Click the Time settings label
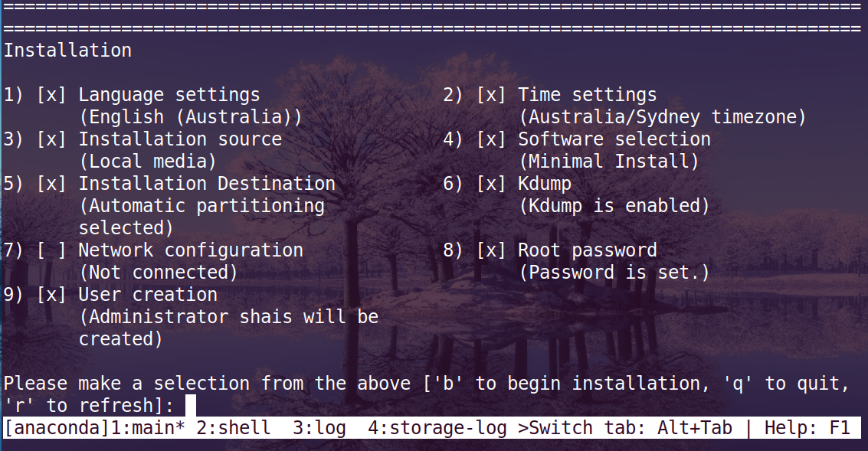Screen dimensions: 868x451 [588, 95]
